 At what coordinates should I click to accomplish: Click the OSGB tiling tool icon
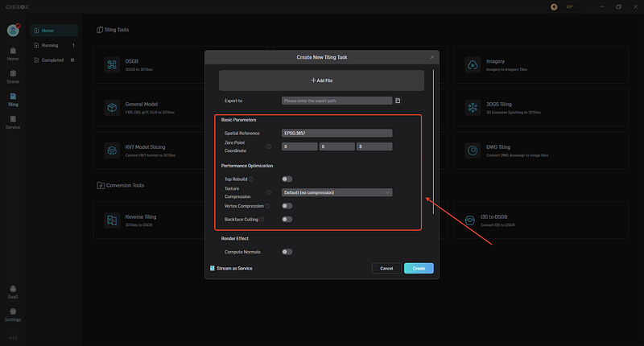pyautogui.click(x=112, y=65)
